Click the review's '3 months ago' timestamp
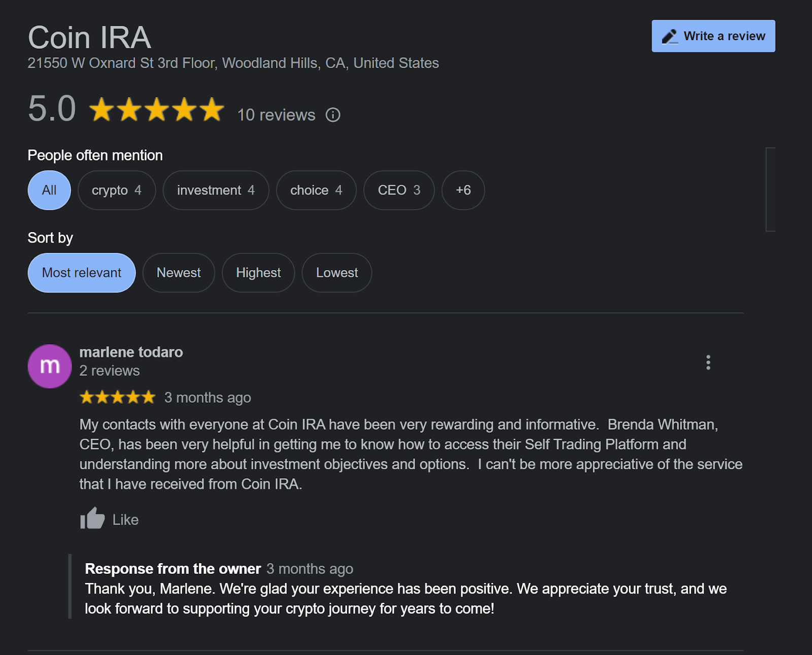 click(208, 398)
